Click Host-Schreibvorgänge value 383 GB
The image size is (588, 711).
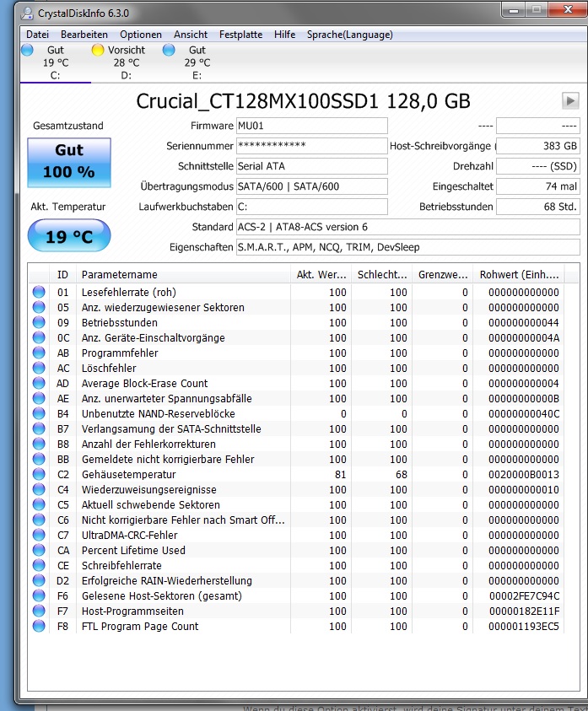(538, 146)
